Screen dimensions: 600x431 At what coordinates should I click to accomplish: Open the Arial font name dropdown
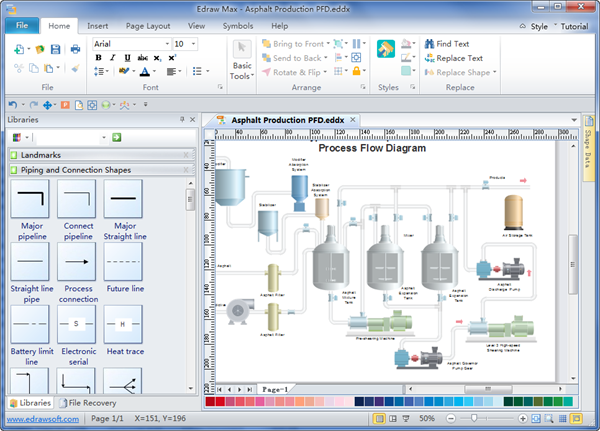pyautogui.click(x=165, y=44)
